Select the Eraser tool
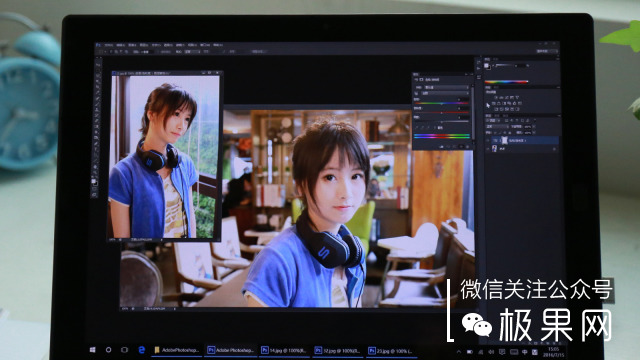Screen dimensions: 640x360 click(x=97, y=120)
